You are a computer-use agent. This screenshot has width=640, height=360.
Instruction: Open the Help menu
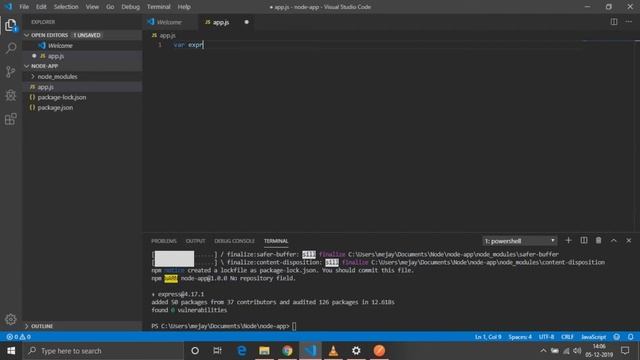(x=184, y=7)
